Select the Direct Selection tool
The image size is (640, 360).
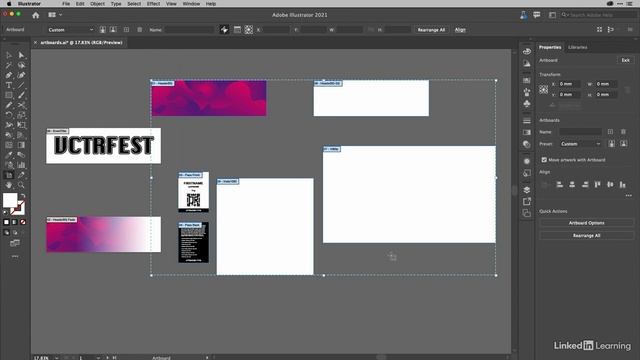(21, 55)
